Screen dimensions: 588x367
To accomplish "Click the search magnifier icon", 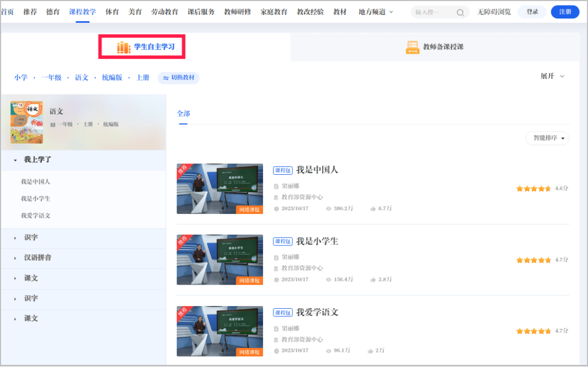I will click(460, 13).
